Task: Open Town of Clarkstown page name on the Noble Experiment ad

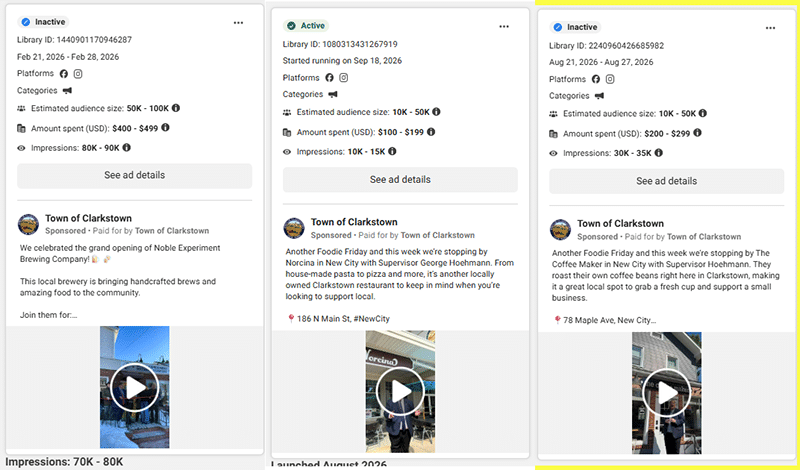Action: 88,218
